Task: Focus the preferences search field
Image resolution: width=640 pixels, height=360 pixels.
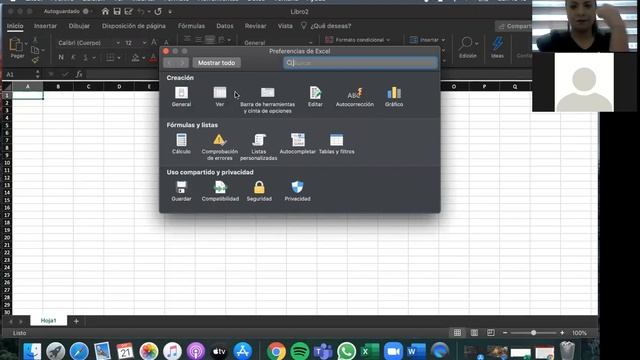Action: 360,63
